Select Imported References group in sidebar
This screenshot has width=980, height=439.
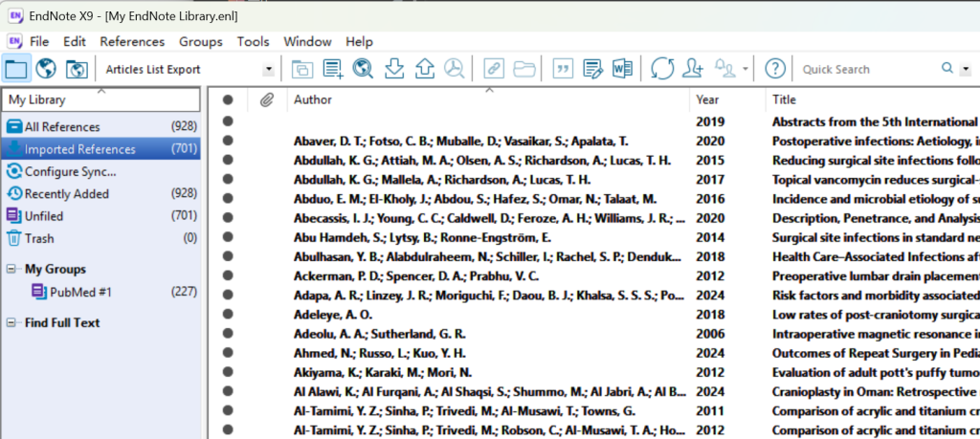(80, 149)
